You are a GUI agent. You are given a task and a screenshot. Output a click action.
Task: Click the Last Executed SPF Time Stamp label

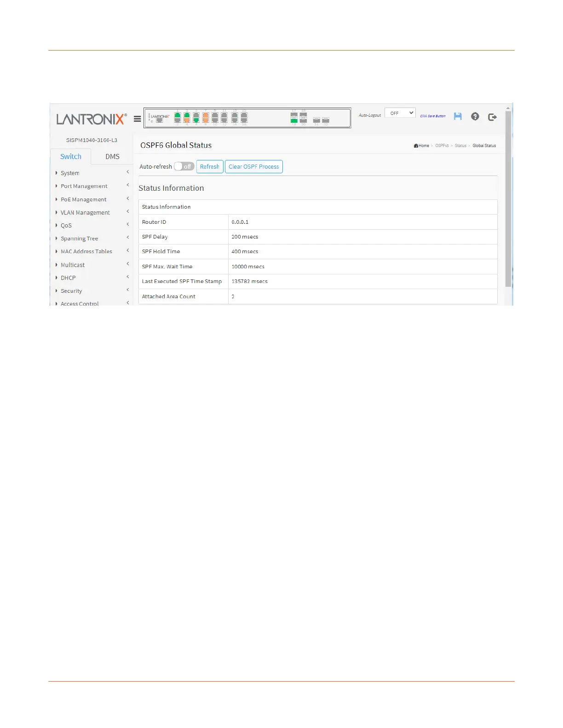(x=182, y=281)
